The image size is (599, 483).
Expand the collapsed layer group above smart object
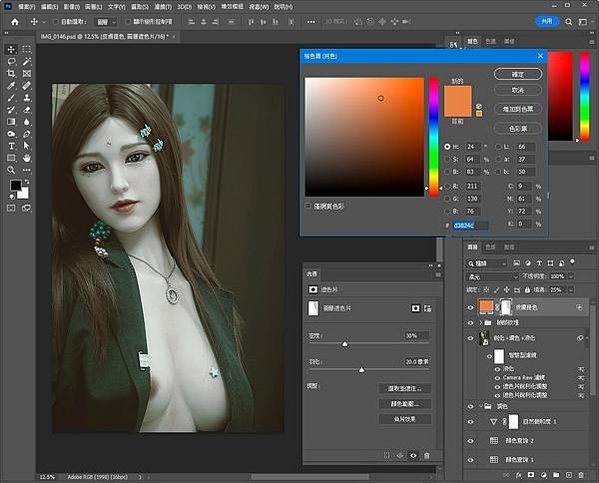coord(481,323)
